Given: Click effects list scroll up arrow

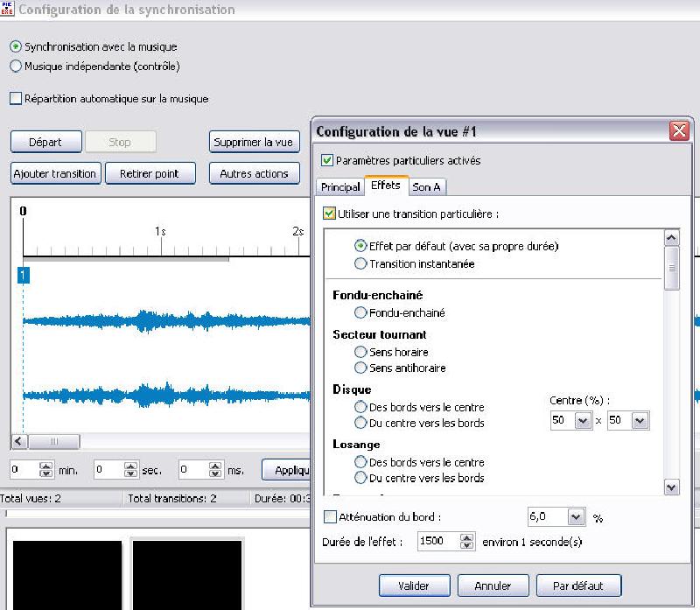Looking at the screenshot, I should [671, 238].
